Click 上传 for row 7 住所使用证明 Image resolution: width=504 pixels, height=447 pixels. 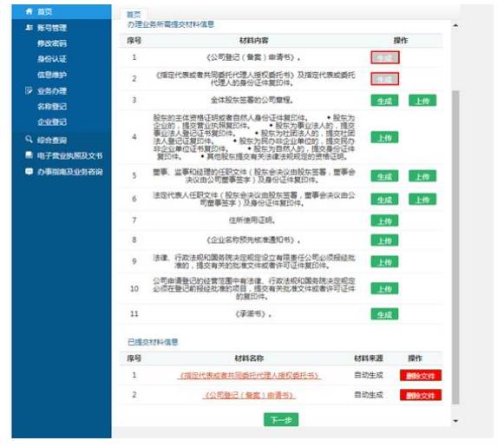click(x=384, y=221)
